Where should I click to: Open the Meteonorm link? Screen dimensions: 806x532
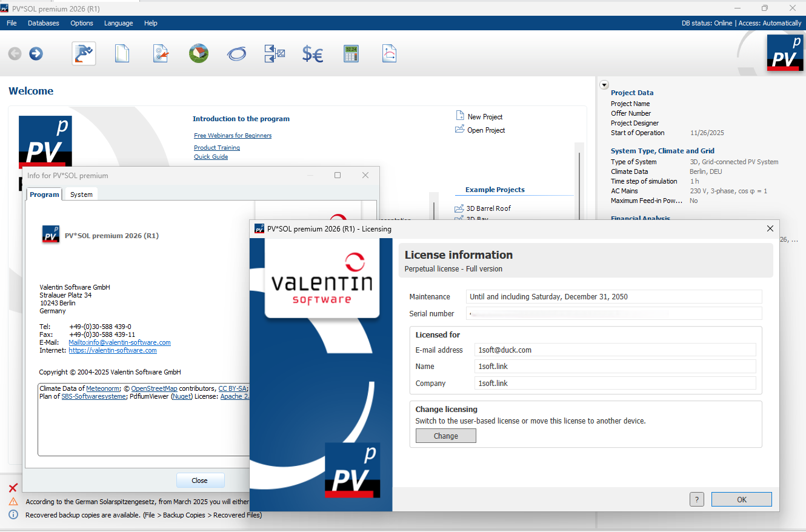[x=103, y=388]
